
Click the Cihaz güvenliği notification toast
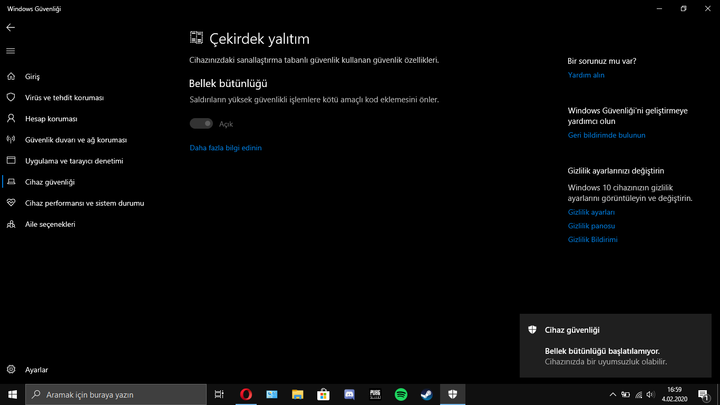615,346
